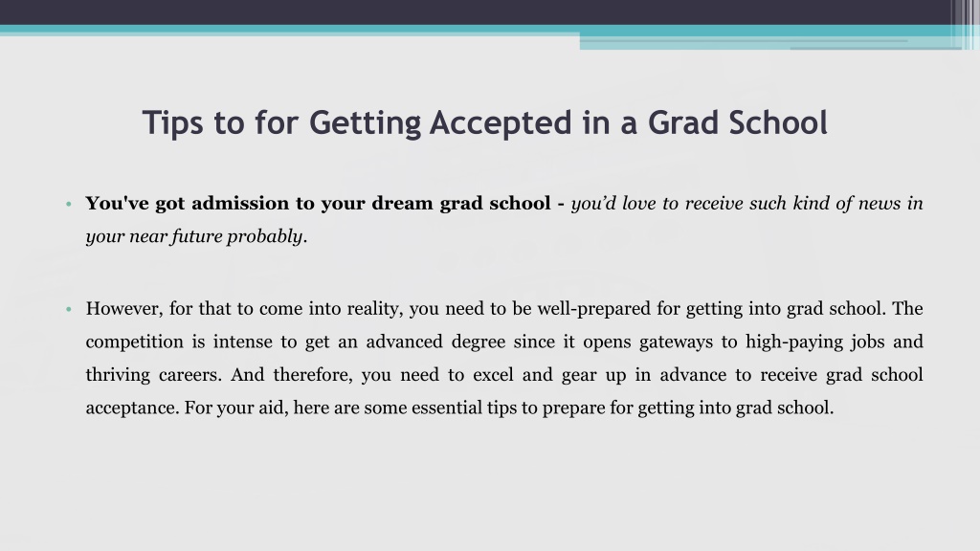Click the phrase 'thriving careers' in paragraph
Screen dimensions: 980x551
coord(153,375)
